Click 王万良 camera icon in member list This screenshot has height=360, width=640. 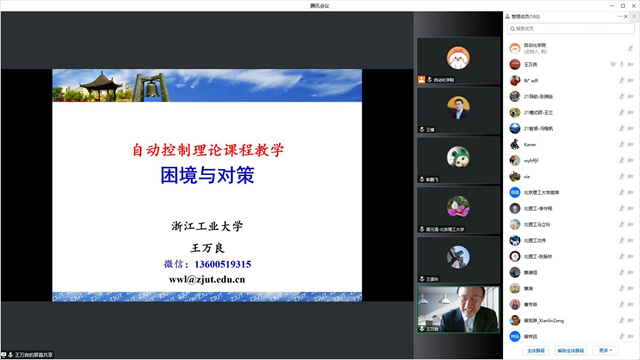click(x=630, y=64)
